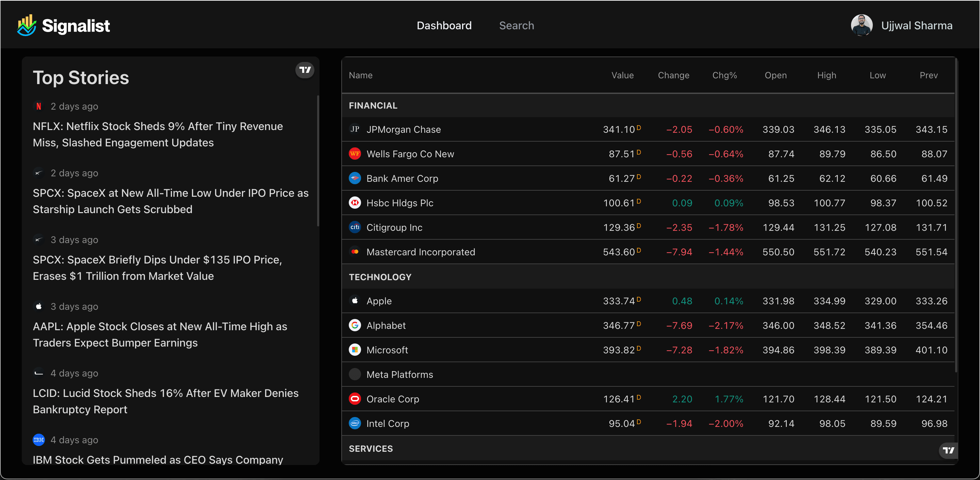The height and width of the screenshot is (480, 980).
Task: Click the Oracle Corp logo icon
Action: 355,399
